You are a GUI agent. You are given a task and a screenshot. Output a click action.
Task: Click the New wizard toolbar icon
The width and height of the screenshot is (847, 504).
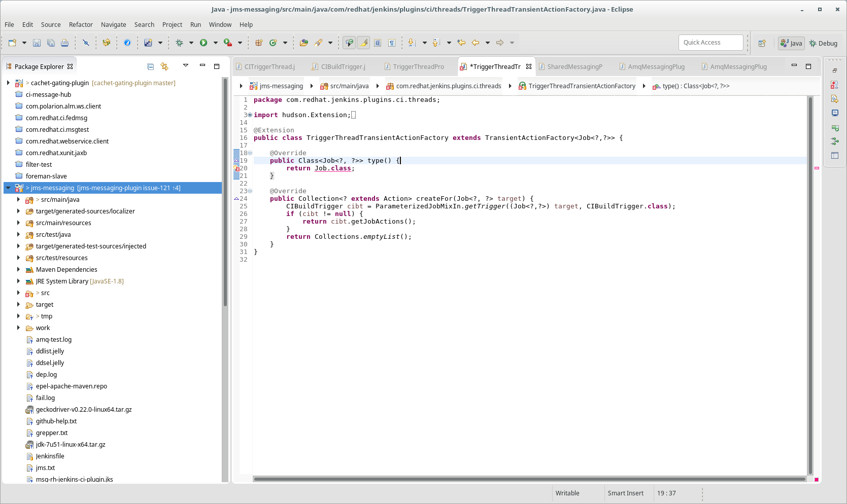(13, 43)
